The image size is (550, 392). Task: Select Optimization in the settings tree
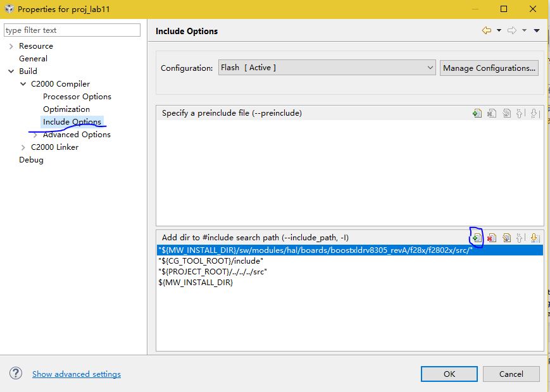66,109
